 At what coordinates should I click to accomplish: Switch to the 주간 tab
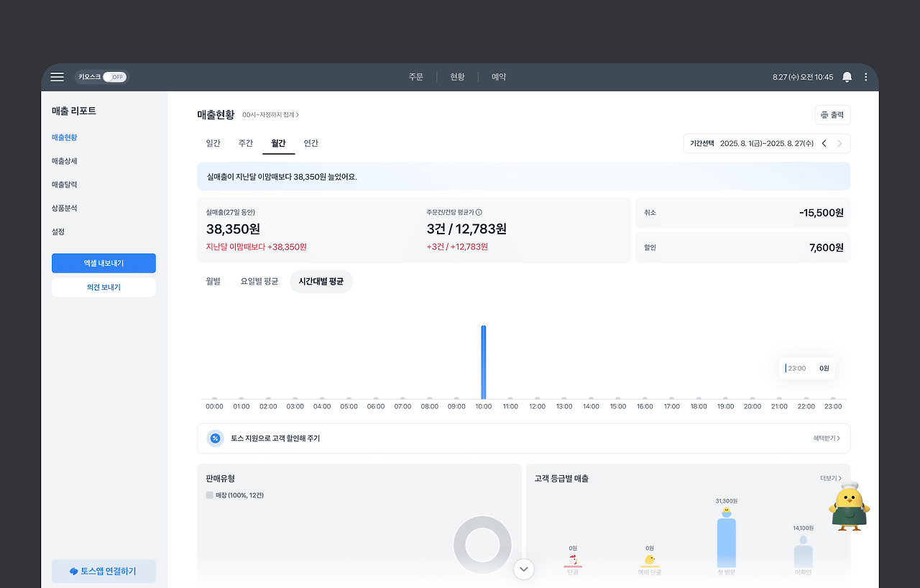tap(246, 143)
